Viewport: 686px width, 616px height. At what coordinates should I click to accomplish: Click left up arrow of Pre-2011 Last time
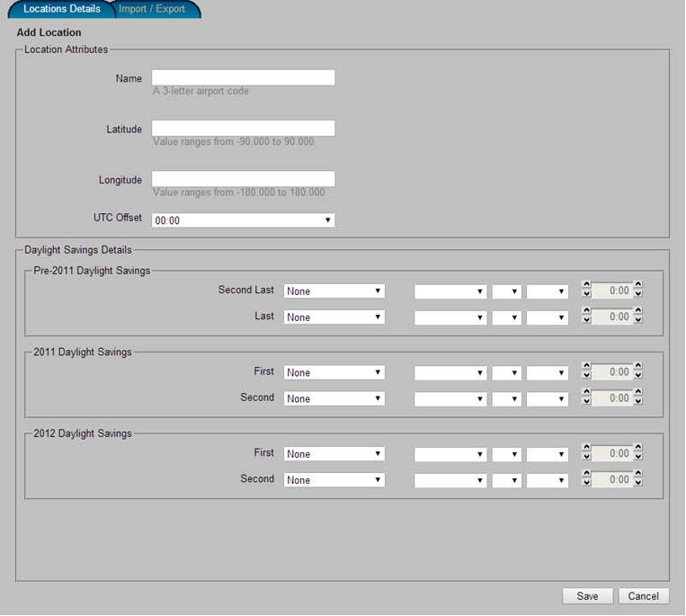pos(587,310)
